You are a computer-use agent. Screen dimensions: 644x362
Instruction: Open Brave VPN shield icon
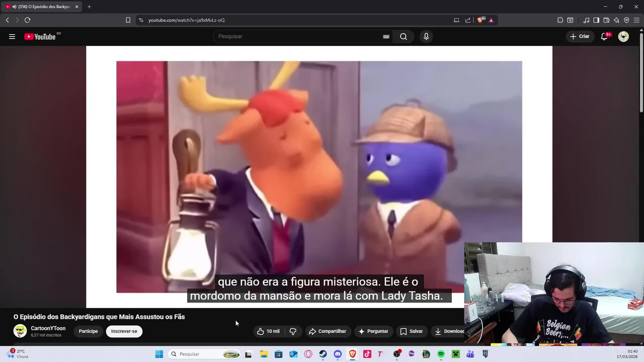(626, 20)
